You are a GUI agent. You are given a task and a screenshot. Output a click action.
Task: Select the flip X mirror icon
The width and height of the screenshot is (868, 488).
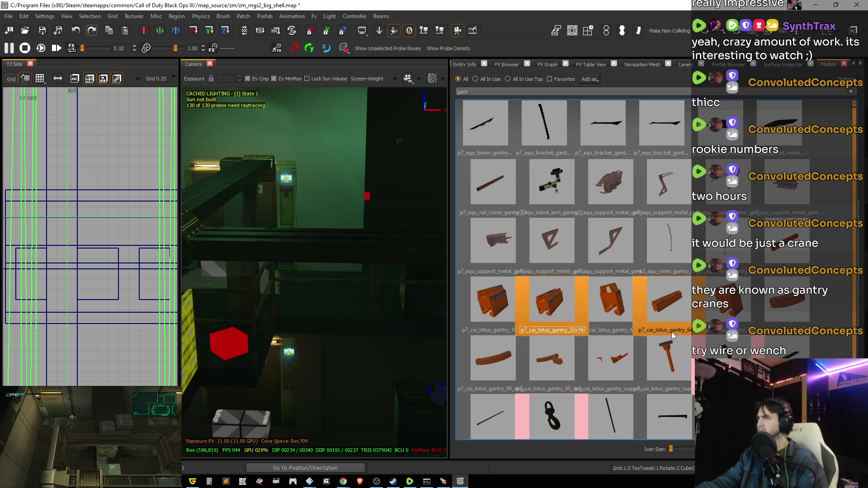[x=144, y=30]
